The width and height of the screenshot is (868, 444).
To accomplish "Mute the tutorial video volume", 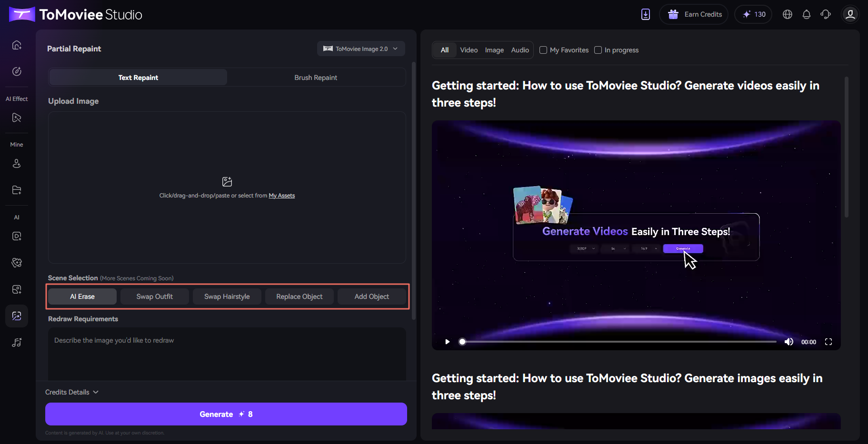I will (788, 342).
